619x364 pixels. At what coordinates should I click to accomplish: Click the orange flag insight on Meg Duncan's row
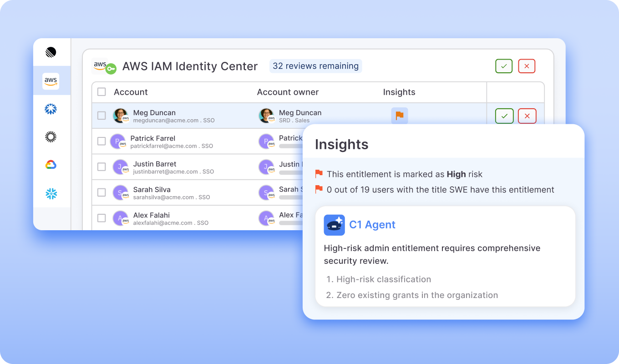tap(399, 116)
